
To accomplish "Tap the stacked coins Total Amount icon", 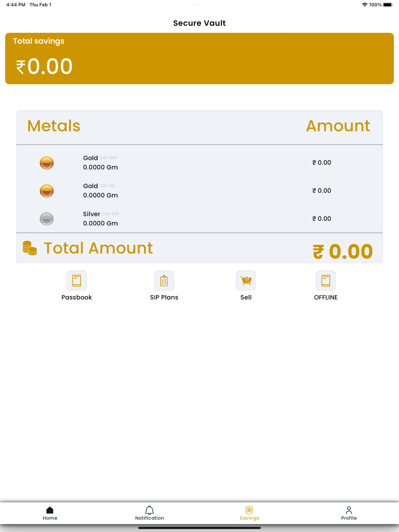I will [x=30, y=248].
